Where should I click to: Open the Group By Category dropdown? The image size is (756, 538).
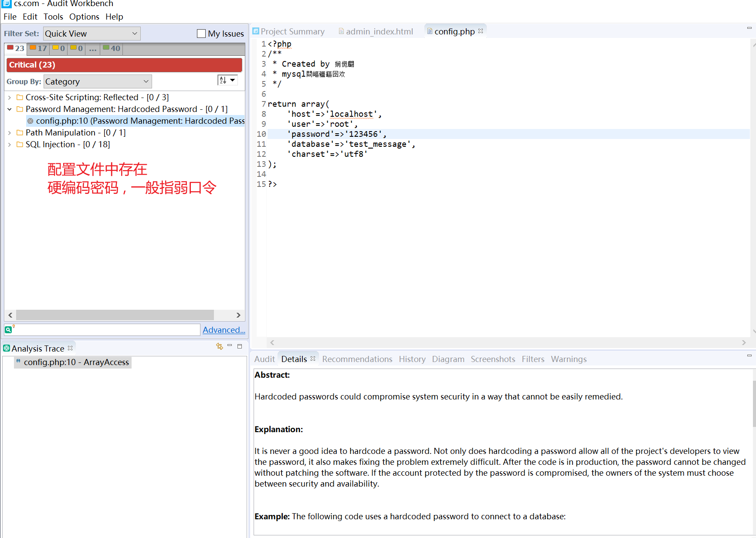point(98,81)
